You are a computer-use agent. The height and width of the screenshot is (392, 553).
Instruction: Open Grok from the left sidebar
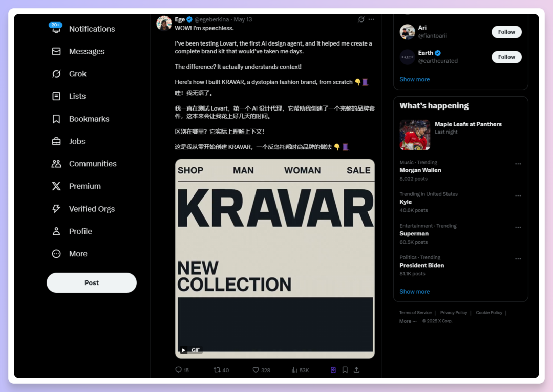click(x=78, y=74)
